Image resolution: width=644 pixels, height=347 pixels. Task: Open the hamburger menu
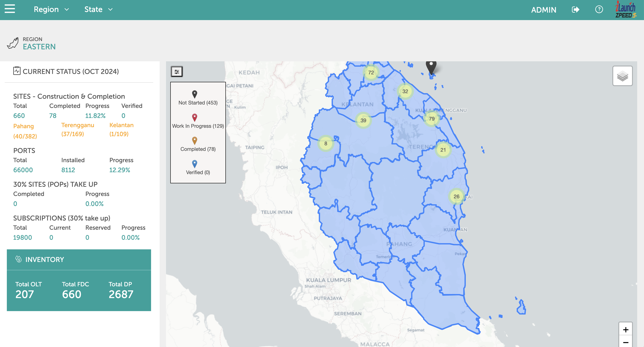click(10, 9)
